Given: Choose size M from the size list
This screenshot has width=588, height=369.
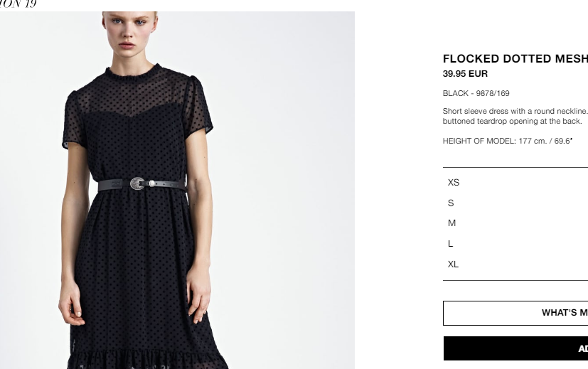Looking at the screenshot, I should click(515, 223).
